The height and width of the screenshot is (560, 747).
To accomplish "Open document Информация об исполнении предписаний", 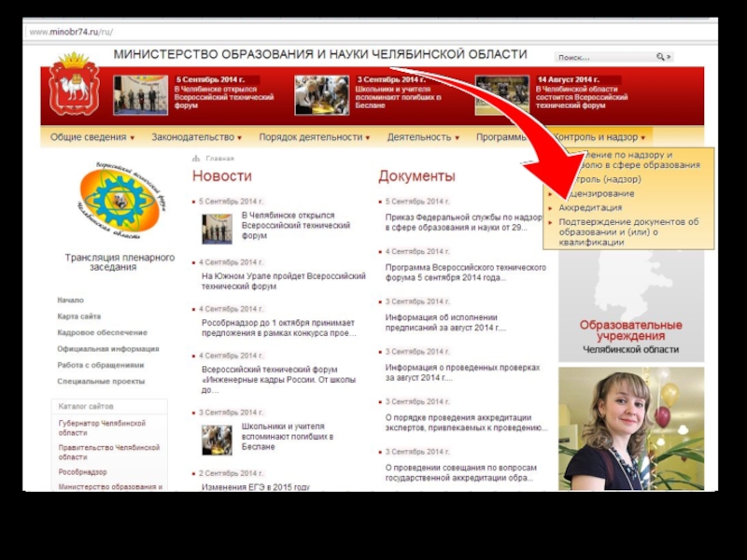I will (x=445, y=322).
